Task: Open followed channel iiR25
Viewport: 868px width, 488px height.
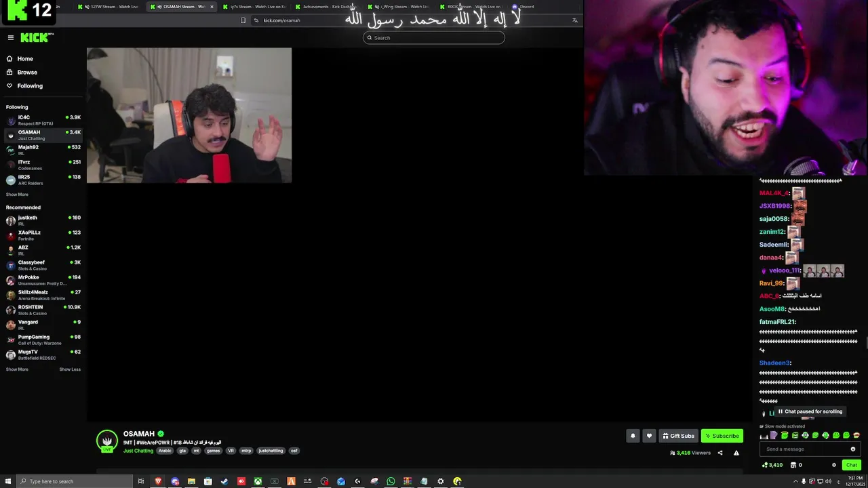Action: [x=43, y=180]
